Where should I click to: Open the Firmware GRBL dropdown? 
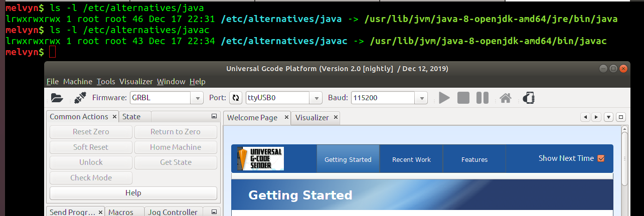(198, 98)
